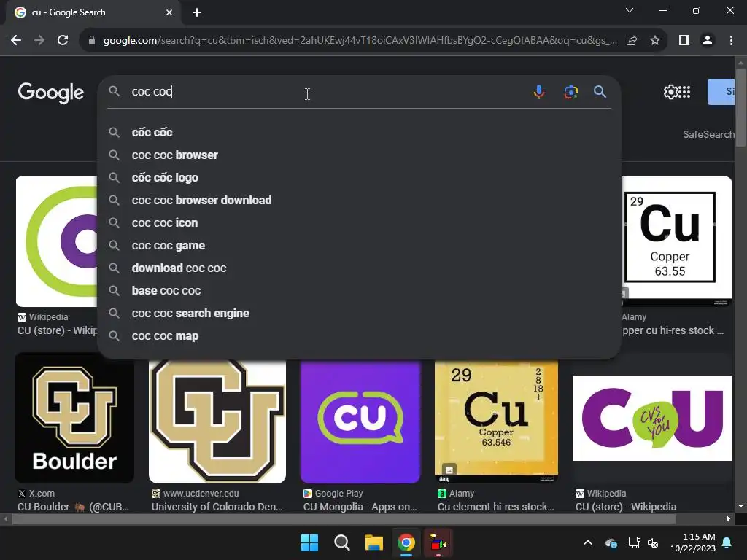Open white Cu Copper 63.55 thumbnail
Viewport: 747px width, 560px height.
pos(676,241)
